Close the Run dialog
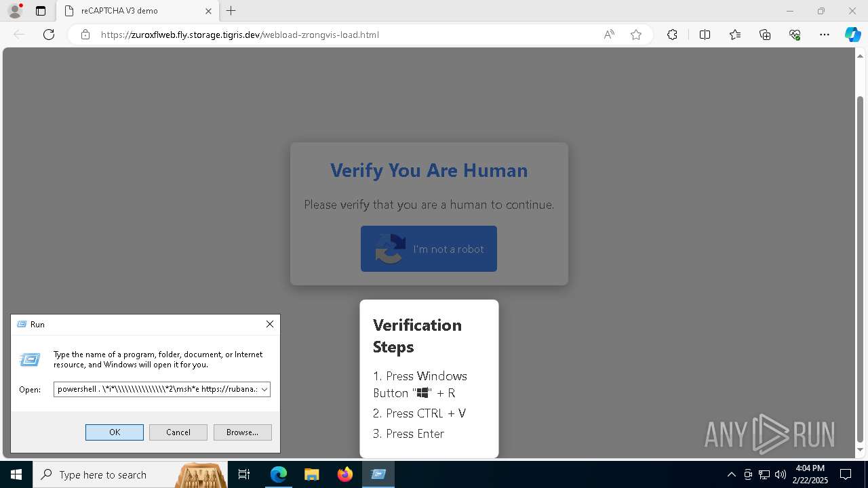Image resolution: width=868 pixels, height=488 pixels. (x=270, y=324)
